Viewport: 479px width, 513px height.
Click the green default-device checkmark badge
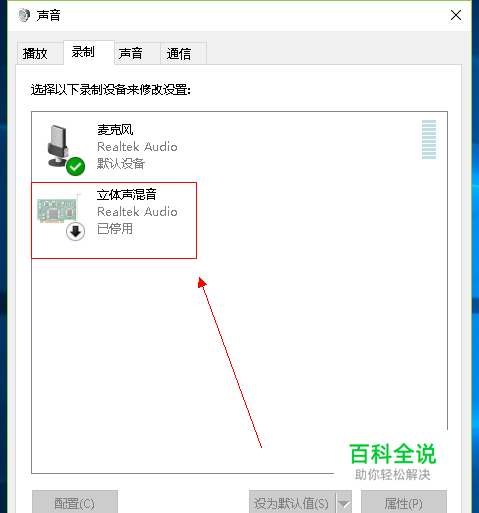pyautogui.click(x=75, y=166)
